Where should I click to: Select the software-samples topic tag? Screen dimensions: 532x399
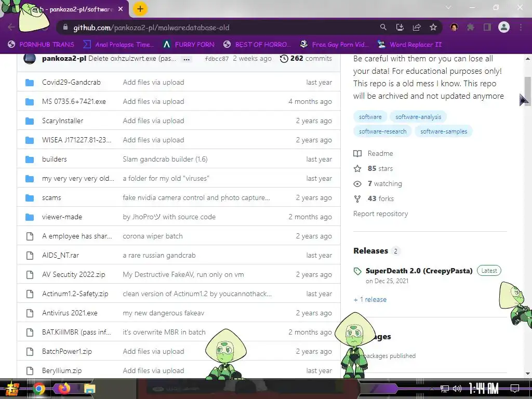pos(444,131)
